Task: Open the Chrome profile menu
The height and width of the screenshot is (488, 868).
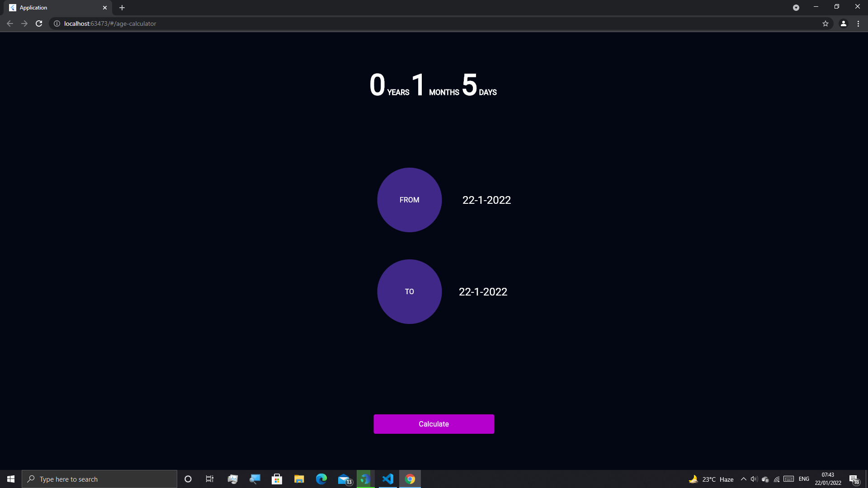Action: (843, 23)
